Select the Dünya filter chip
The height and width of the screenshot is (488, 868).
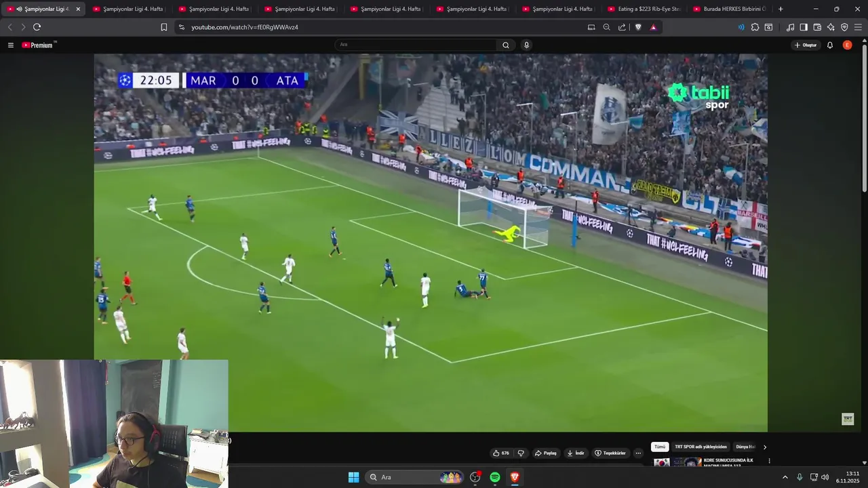pyautogui.click(x=745, y=447)
